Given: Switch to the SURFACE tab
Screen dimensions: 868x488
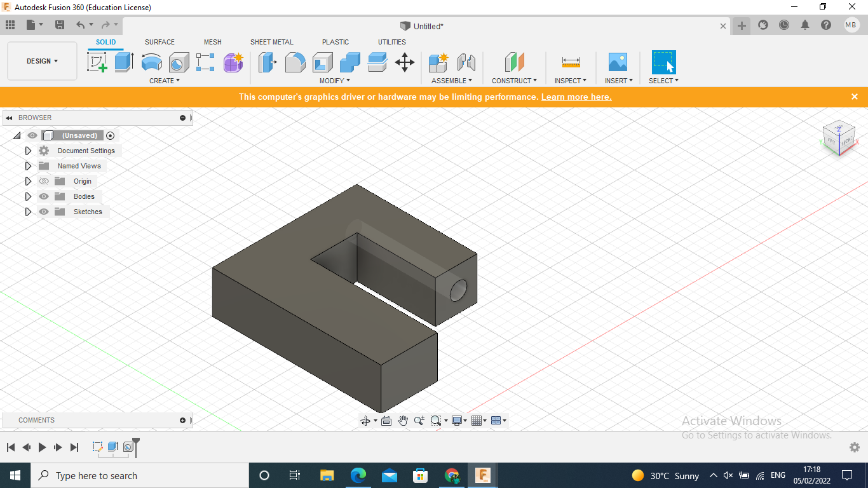Looking at the screenshot, I should coord(159,42).
